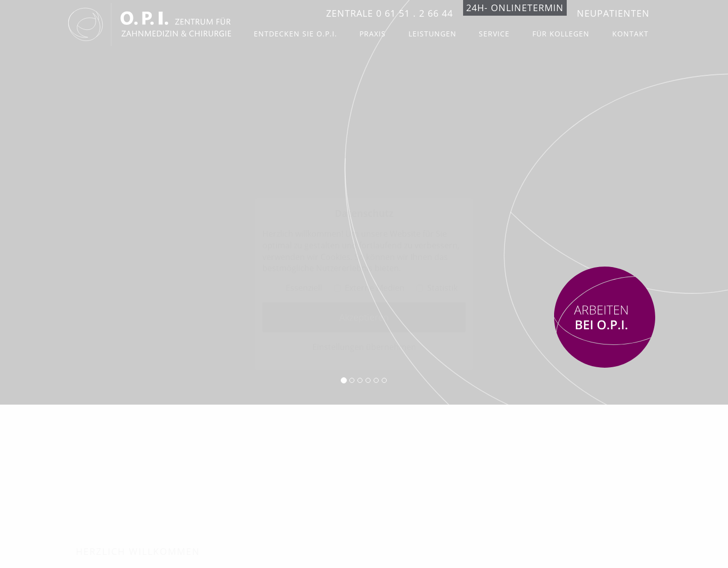The width and height of the screenshot is (728, 568).
Task: Open Entdecken Sie O.P.I. menu
Action: [295, 34]
